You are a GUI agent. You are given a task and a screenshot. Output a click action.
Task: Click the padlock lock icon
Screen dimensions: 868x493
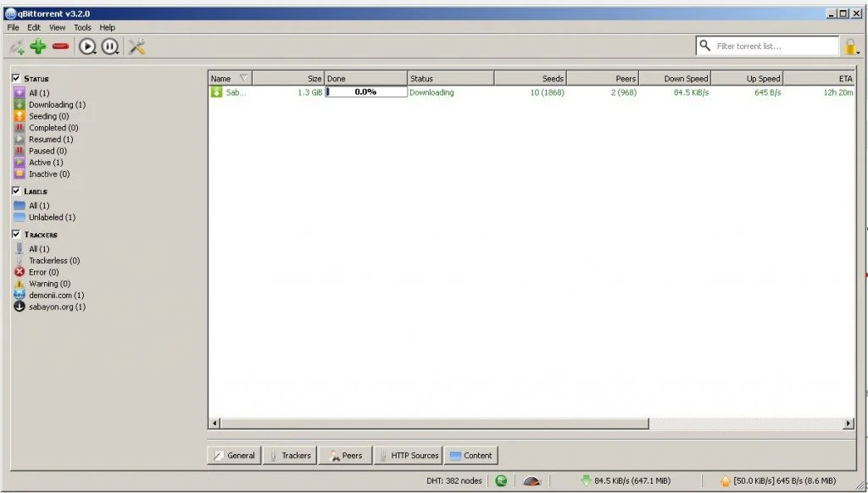(851, 47)
